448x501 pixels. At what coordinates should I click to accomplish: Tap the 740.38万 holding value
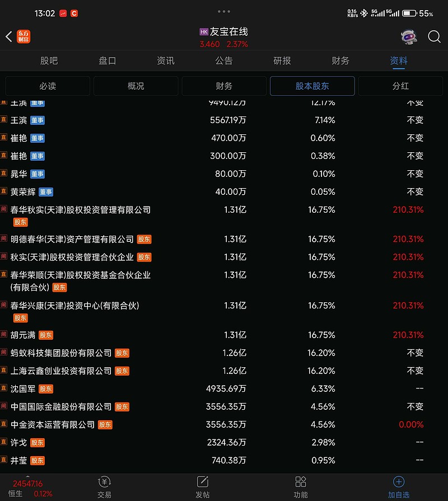(229, 461)
